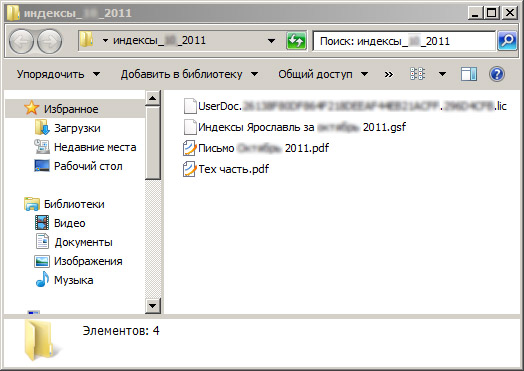Select Документы library
Viewport: 524px width, 371px height.
click(84, 242)
